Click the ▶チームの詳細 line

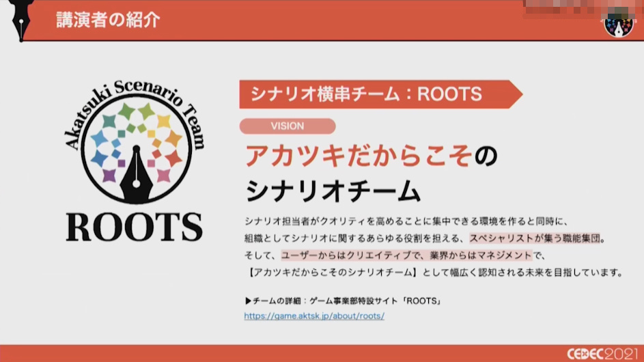coord(344,301)
